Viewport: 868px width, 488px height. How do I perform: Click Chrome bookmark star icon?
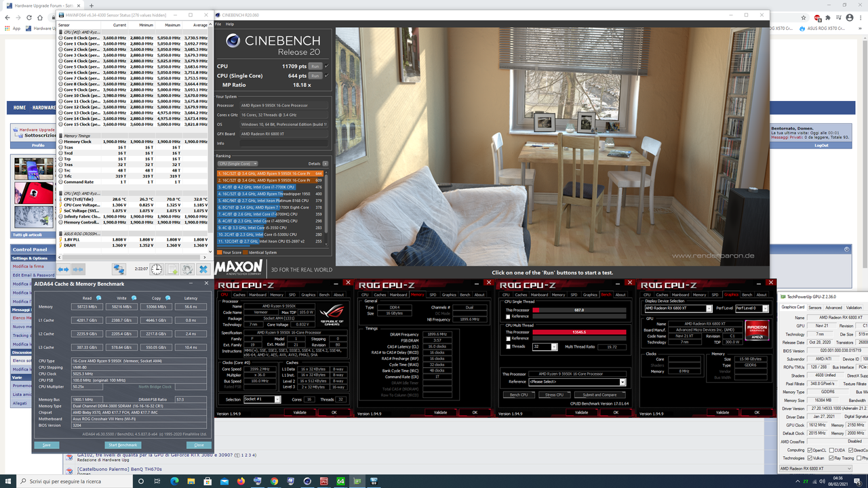tap(803, 18)
